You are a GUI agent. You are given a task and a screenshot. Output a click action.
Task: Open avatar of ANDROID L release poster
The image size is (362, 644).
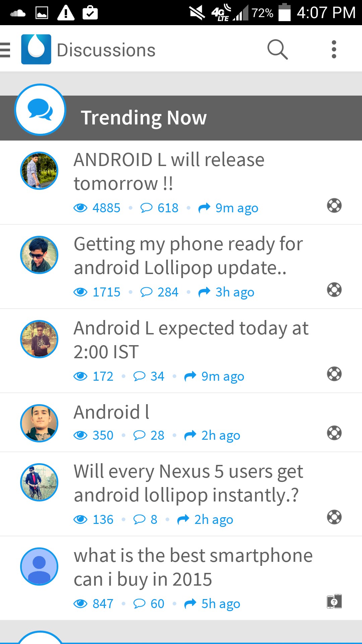coord(39,171)
